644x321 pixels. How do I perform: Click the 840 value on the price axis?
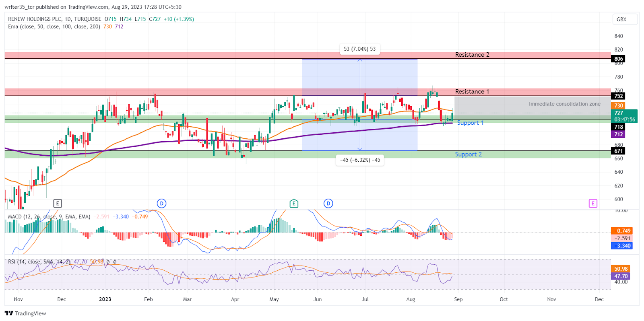coord(619,36)
